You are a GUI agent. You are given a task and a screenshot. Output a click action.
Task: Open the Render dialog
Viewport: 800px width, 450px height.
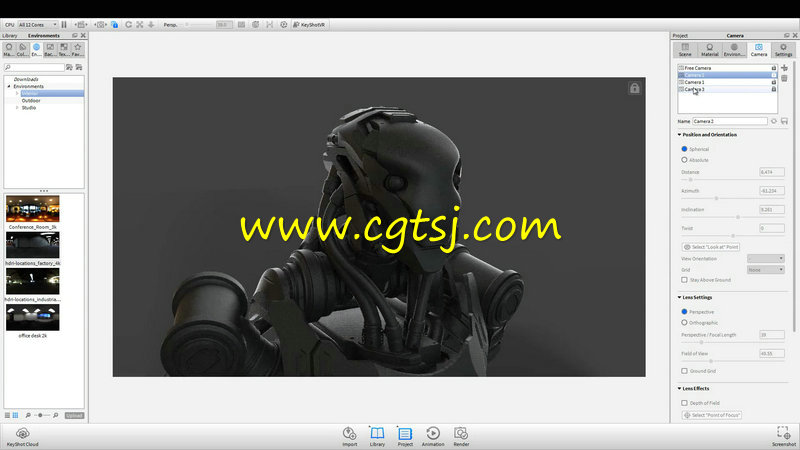[x=461, y=436]
